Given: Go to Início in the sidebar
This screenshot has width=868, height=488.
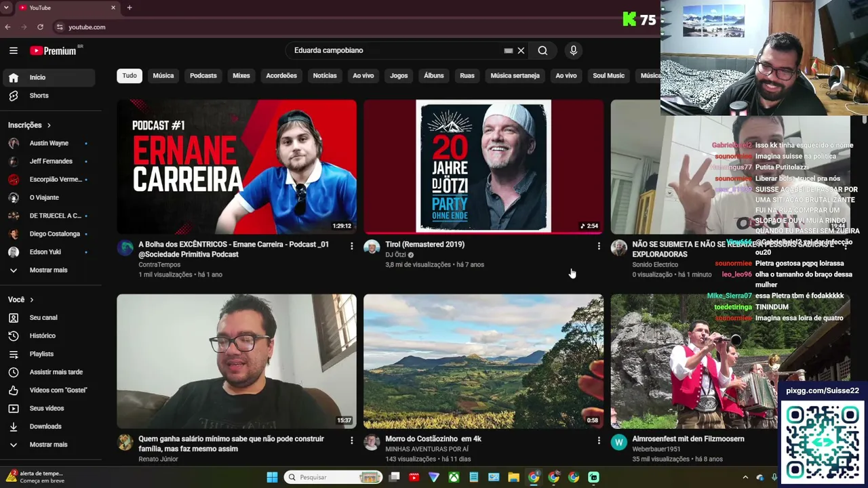Looking at the screenshot, I should click(49, 77).
